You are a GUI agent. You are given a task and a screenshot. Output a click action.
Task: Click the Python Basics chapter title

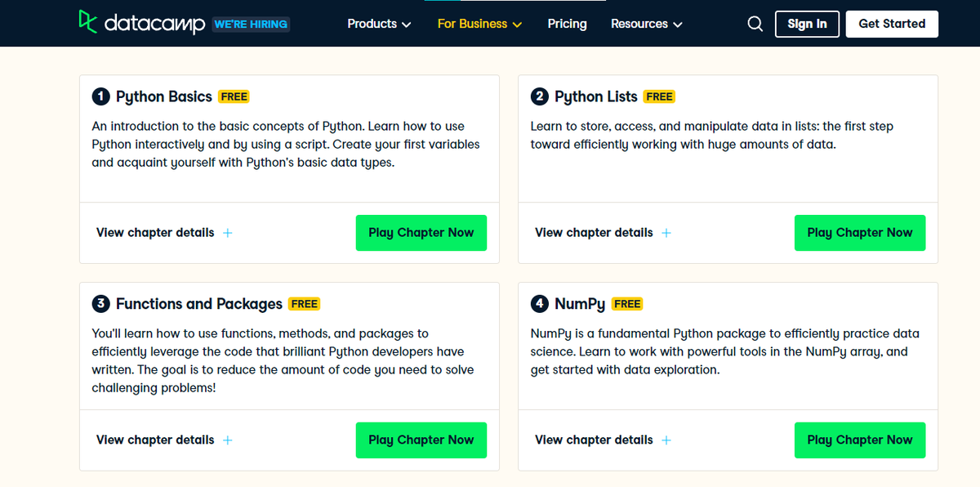coord(164,96)
